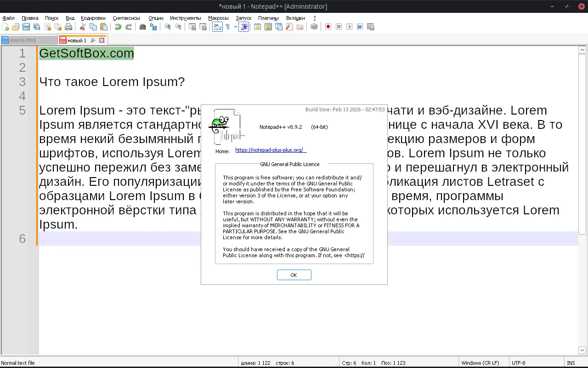This screenshot has height=368, width=588.
Task: Click the Cut scissors icon
Action: tap(83, 27)
